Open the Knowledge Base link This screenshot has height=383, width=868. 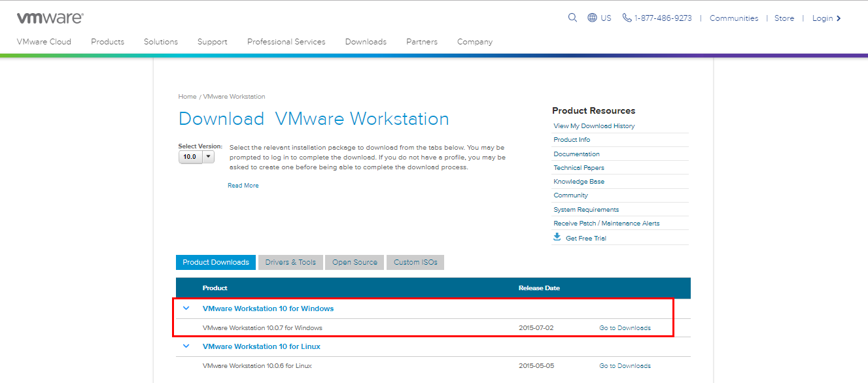point(579,182)
